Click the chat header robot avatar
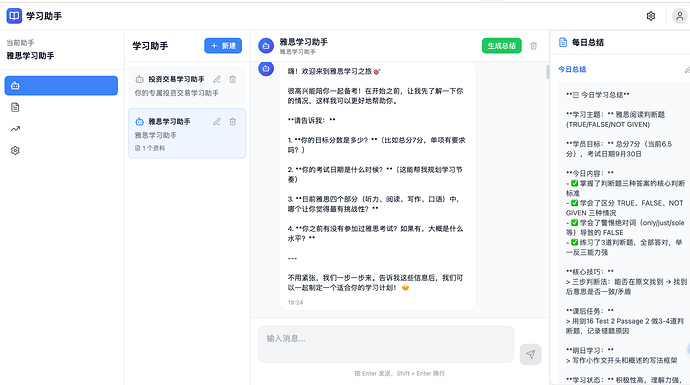The image size is (690, 385). coord(266,46)
